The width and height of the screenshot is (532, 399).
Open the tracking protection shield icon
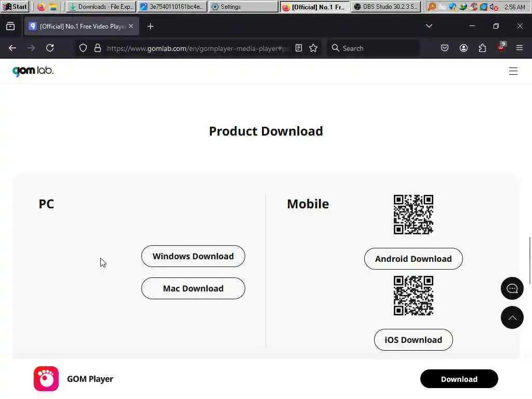pos(83,48)
